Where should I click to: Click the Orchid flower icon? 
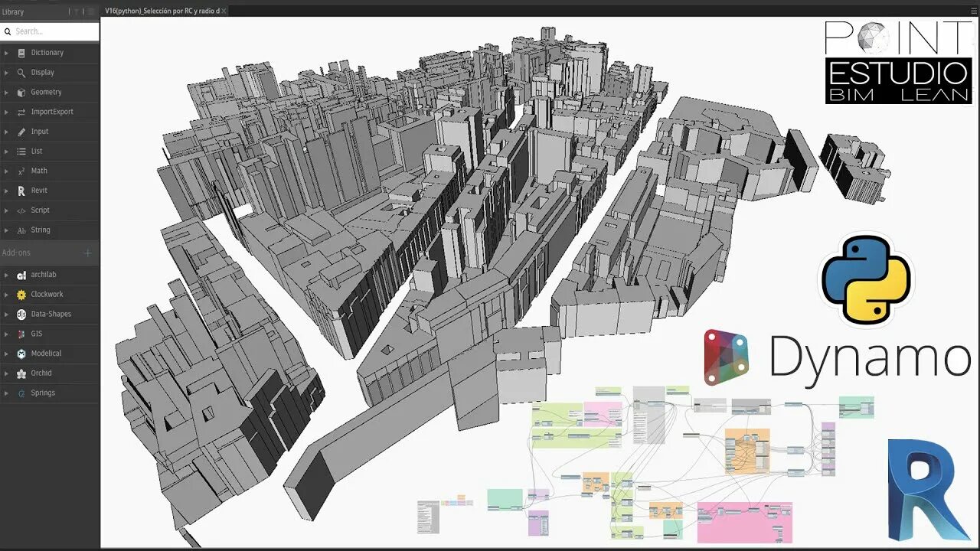21,373
